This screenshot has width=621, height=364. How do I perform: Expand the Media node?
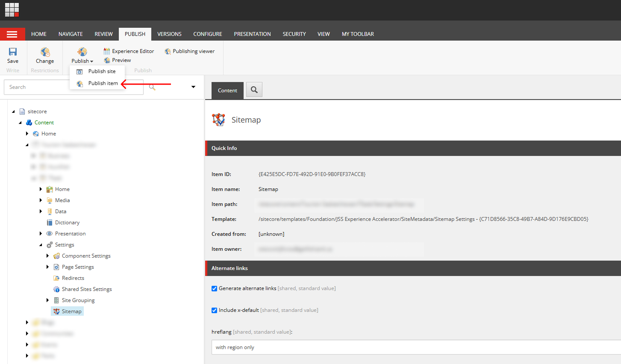tap(41, 200)
